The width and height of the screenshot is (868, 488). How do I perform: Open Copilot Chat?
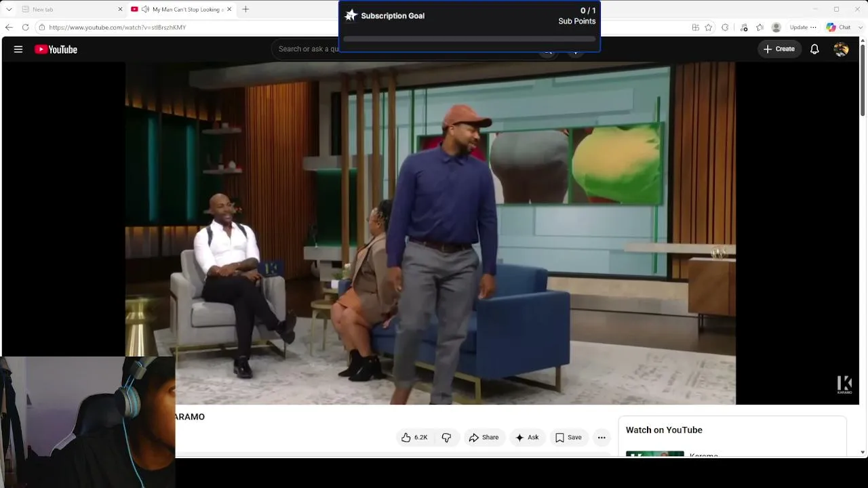tap(838, 27)
